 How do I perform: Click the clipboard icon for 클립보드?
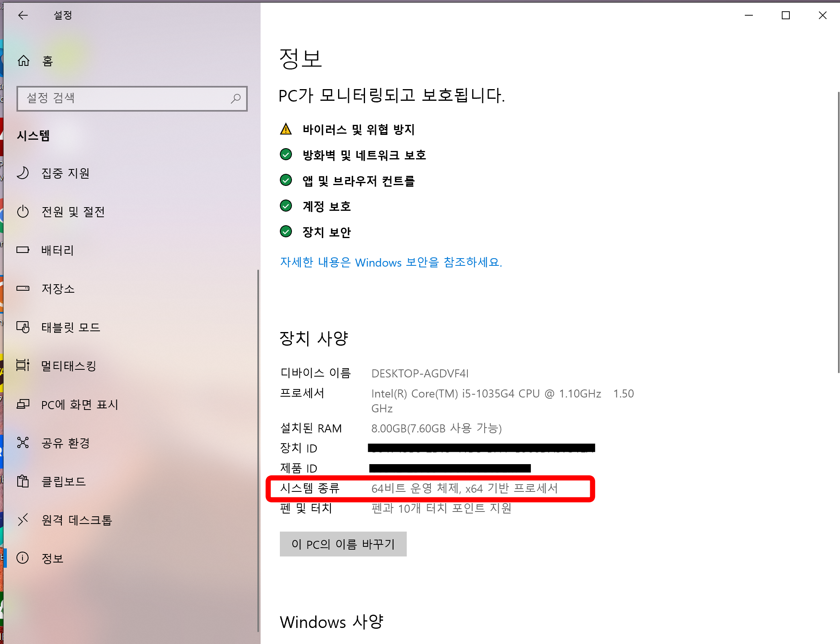(x=23, y=481)
